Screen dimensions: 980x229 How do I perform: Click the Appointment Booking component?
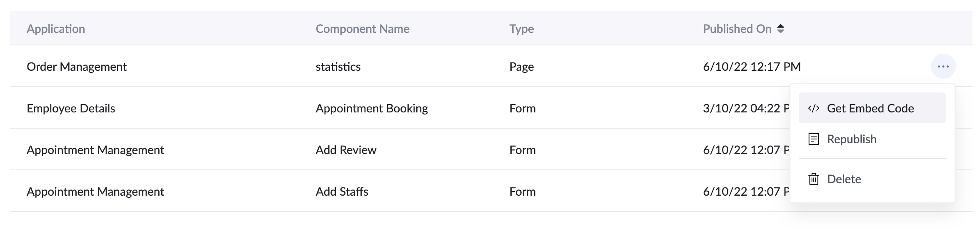coord(372,108)
